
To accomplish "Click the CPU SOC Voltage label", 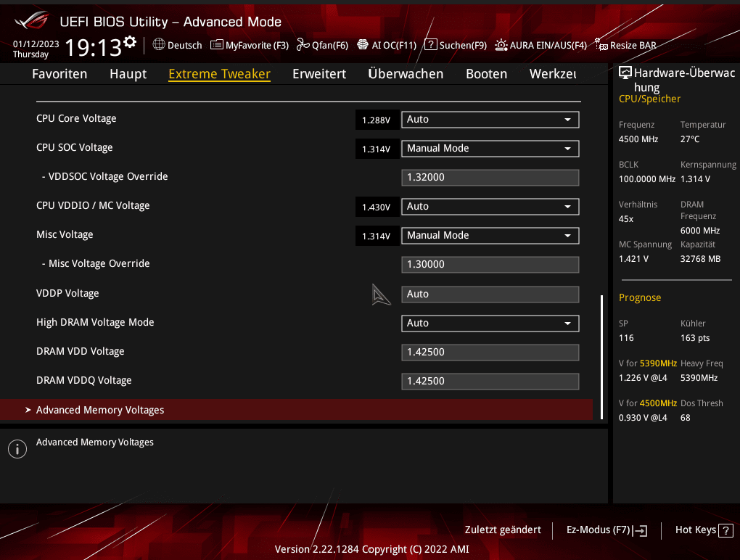I will point(75,148).
